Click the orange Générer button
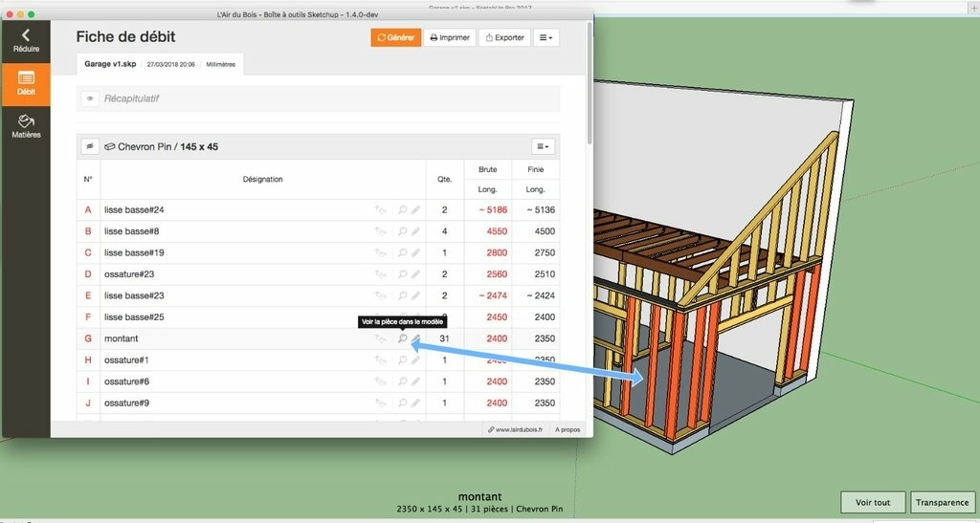This screenshot has height=523, width=980. pyautogui.click(x=395, y=37)
